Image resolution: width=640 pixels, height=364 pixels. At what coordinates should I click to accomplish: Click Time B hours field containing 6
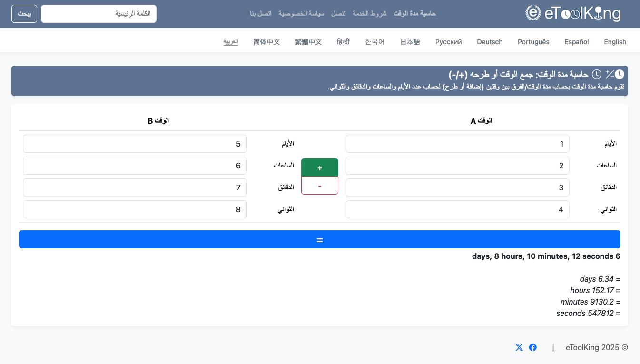click(x=135, y=166)
